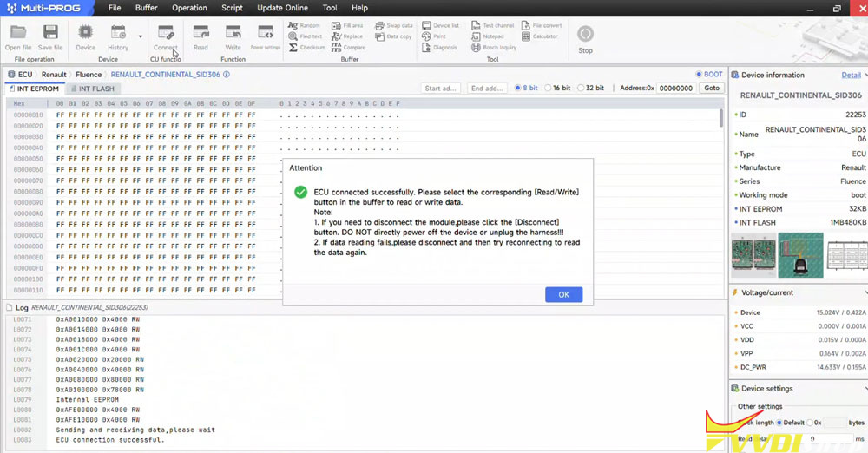Click OK in the Attention dialog
The height and width of the screenshot is (453, 868).
563,295
